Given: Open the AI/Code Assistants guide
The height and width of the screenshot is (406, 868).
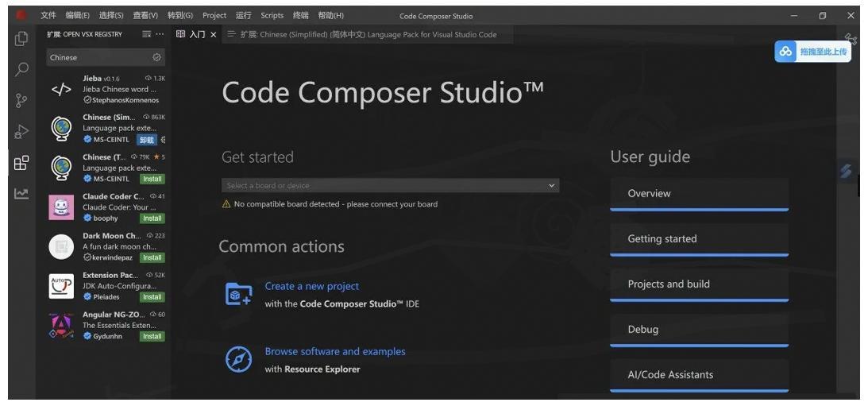Looking at the screenshot, I should (x=699, y=375).
